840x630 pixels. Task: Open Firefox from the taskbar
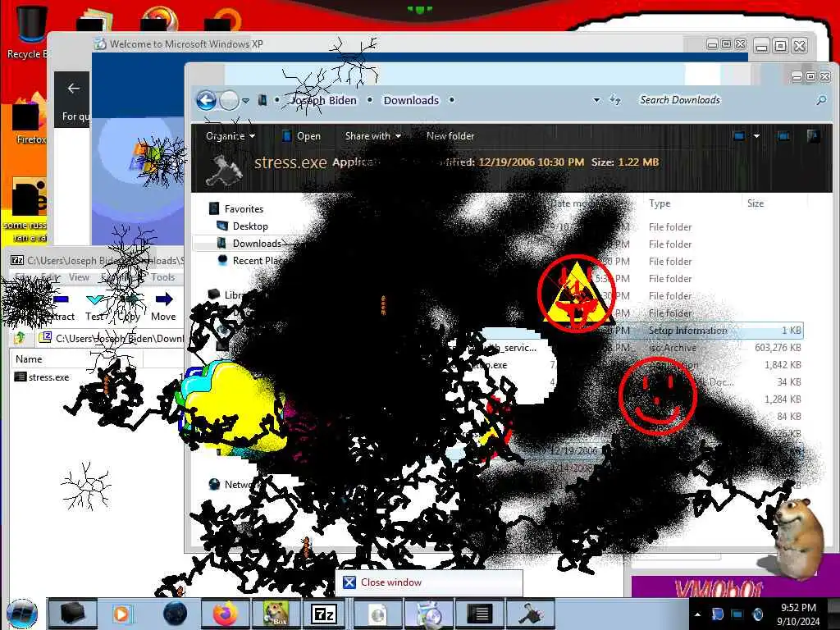click(225, 614)
